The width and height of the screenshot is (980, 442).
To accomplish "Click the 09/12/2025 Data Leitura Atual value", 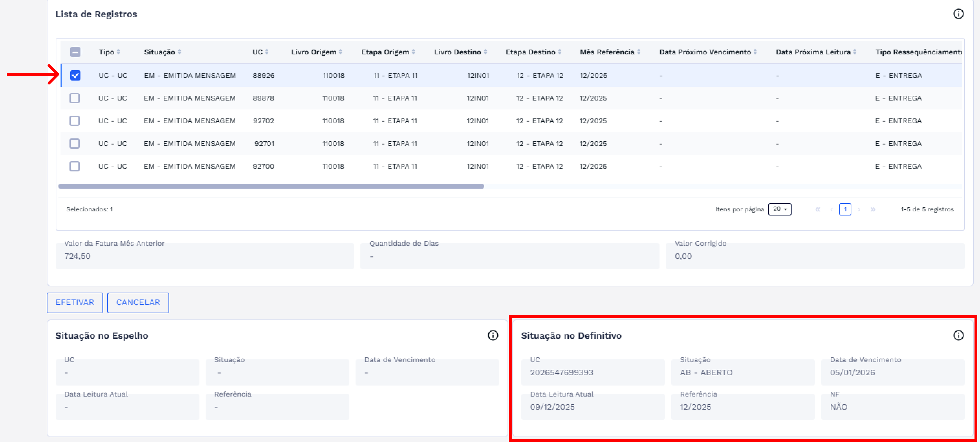I will [x=552, y=407].
